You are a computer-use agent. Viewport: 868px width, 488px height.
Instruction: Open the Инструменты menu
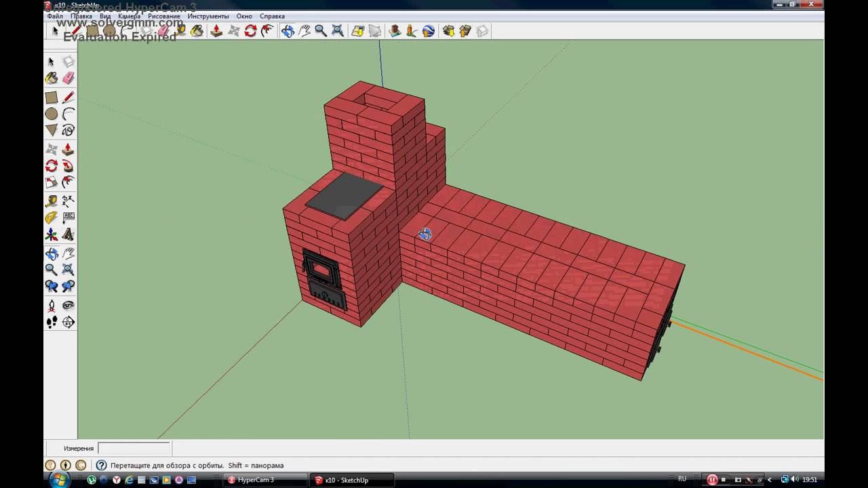[208, 16]
